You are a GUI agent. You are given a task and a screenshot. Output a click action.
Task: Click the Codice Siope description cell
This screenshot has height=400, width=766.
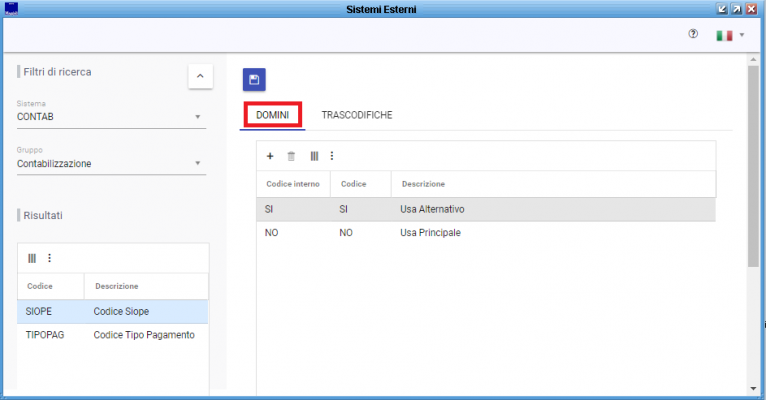click(x=121, y=312)
